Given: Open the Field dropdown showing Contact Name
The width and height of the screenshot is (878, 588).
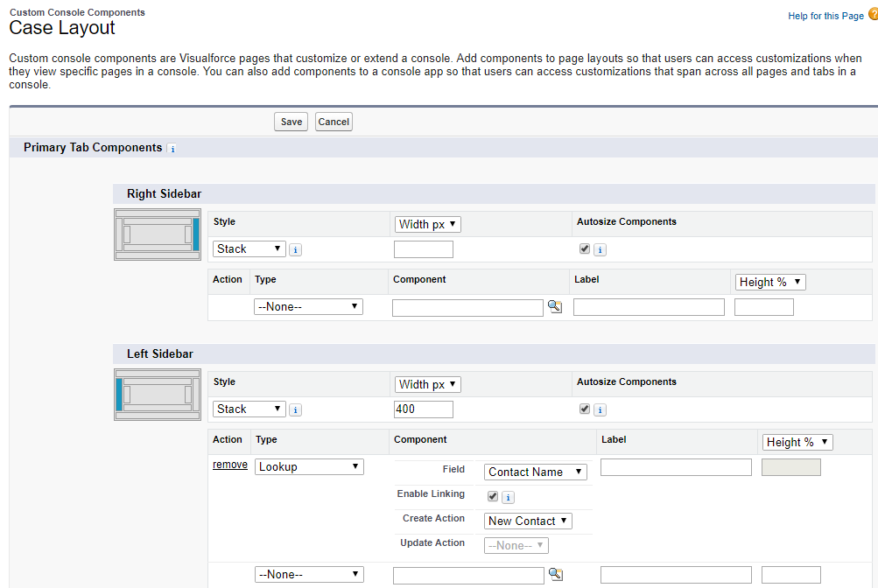Looking at the screenshot, I should click(536, 472).
